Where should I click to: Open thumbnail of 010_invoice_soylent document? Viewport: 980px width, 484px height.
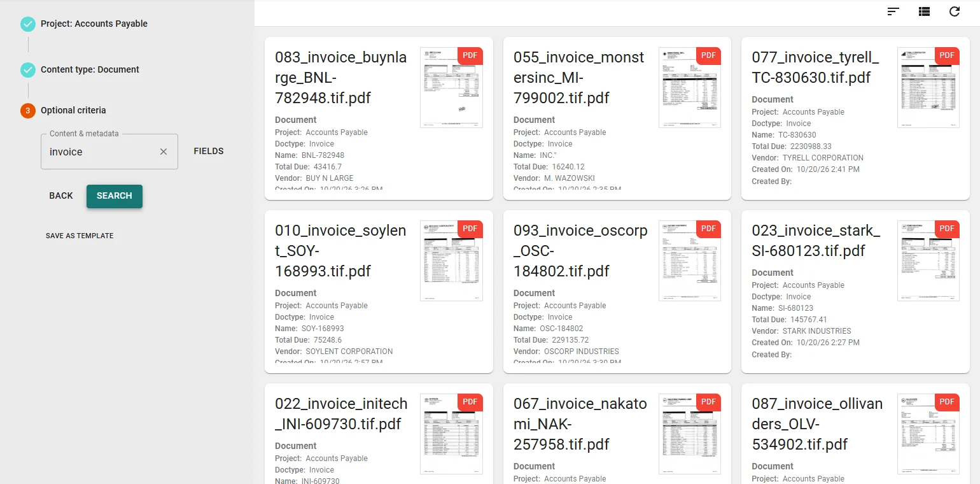tap(451, 260)
